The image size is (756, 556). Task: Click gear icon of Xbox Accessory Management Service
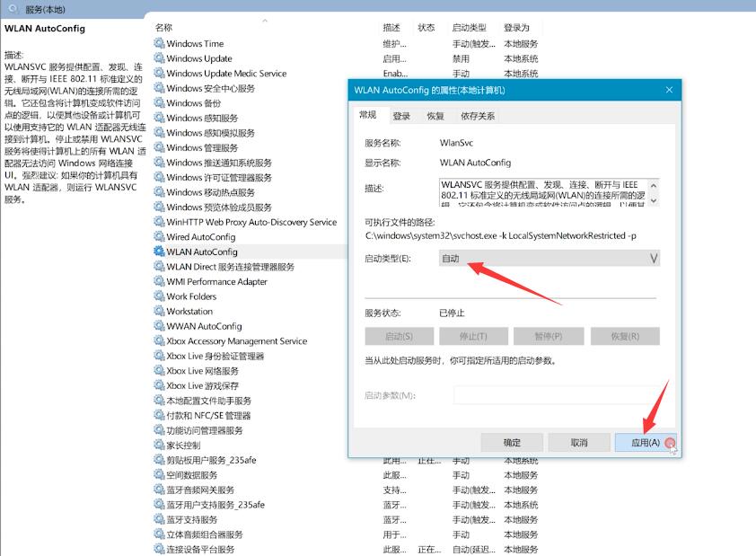(x=159, y=341)
